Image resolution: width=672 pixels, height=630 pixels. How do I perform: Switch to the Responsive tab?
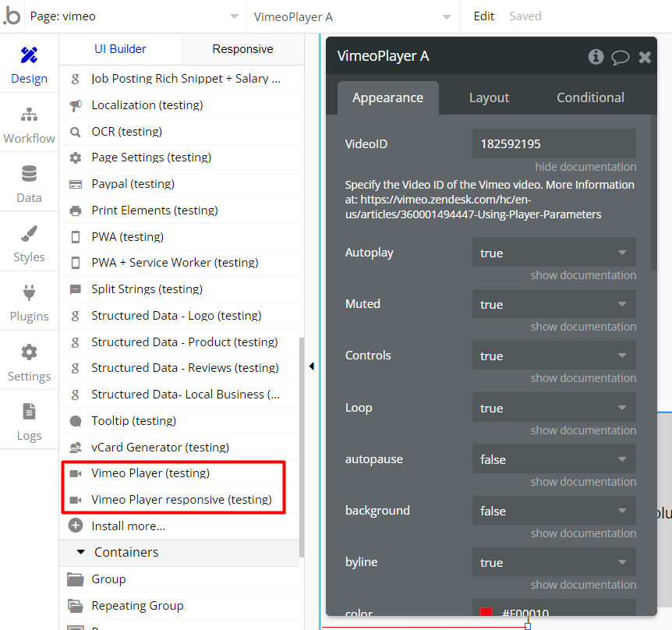[242, 49]
